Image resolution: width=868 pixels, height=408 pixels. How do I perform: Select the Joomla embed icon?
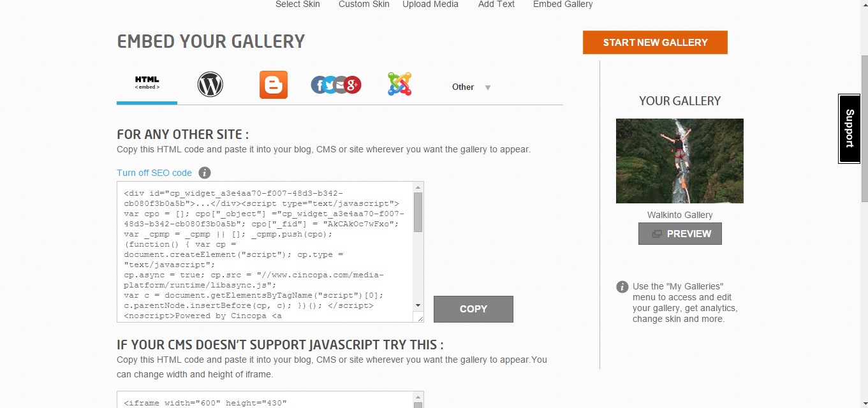[400, 84]
